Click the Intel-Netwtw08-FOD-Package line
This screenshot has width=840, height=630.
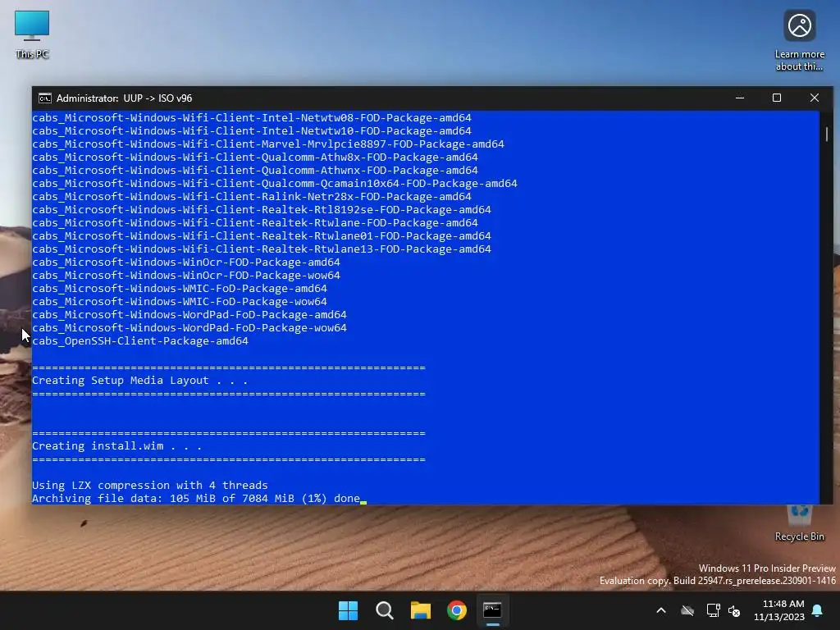click(x=252, y=118)
